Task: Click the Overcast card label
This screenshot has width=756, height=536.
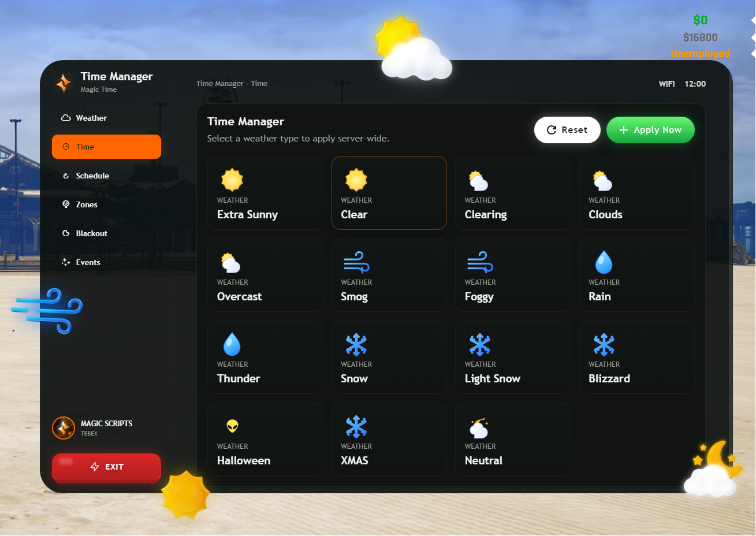Action: tap(239, 296)
